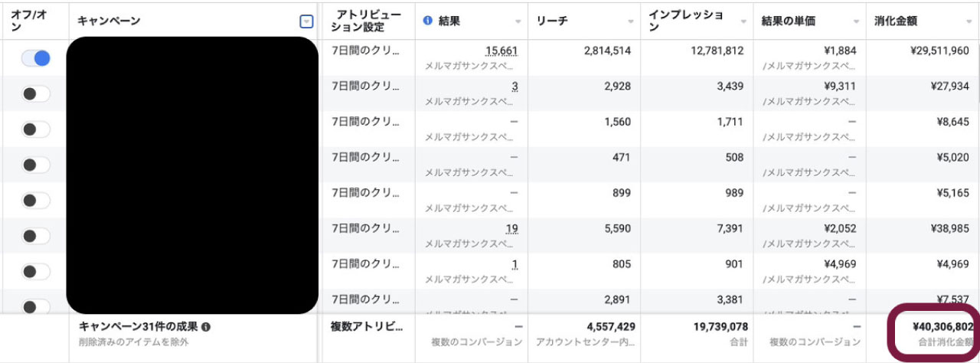
Task: Click the sort arrow in 結果の単価 column header
Action: [857, 21]
